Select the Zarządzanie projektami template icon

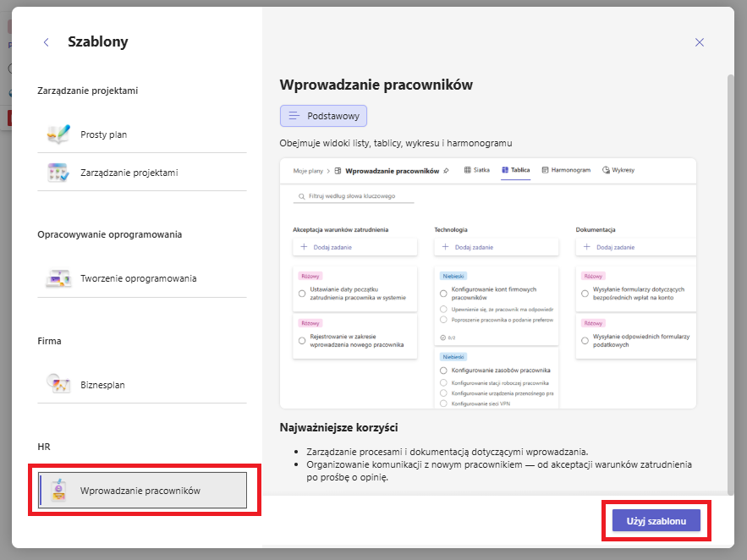click(x=58, y=173)
